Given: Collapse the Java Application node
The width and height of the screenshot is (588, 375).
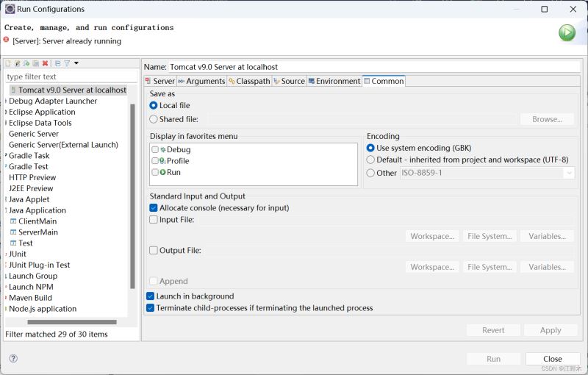Looking at the screenshot, I should pyautogui.click(x=6, y=210).
